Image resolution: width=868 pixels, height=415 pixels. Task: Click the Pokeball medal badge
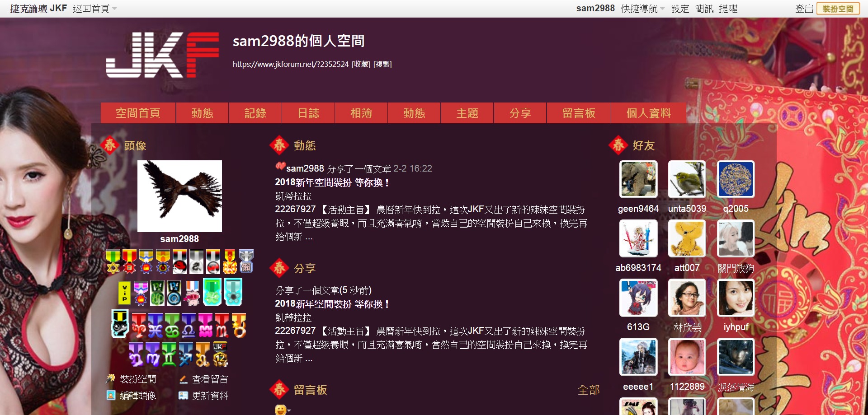click(x=179, y=262)
